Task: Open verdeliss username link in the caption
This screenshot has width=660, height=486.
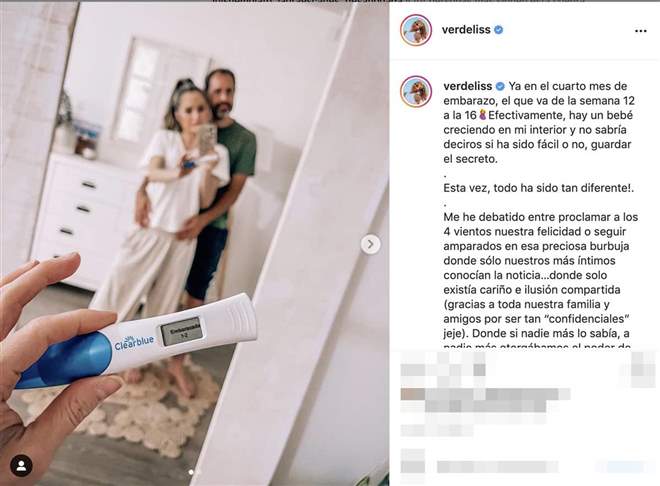Action: pyautogui.click(x=468, y=86)
